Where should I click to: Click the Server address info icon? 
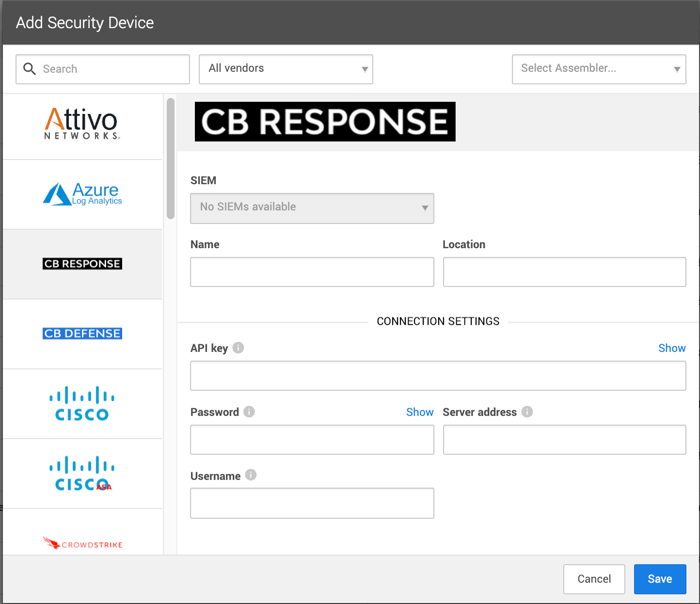[x=527, y=412]
